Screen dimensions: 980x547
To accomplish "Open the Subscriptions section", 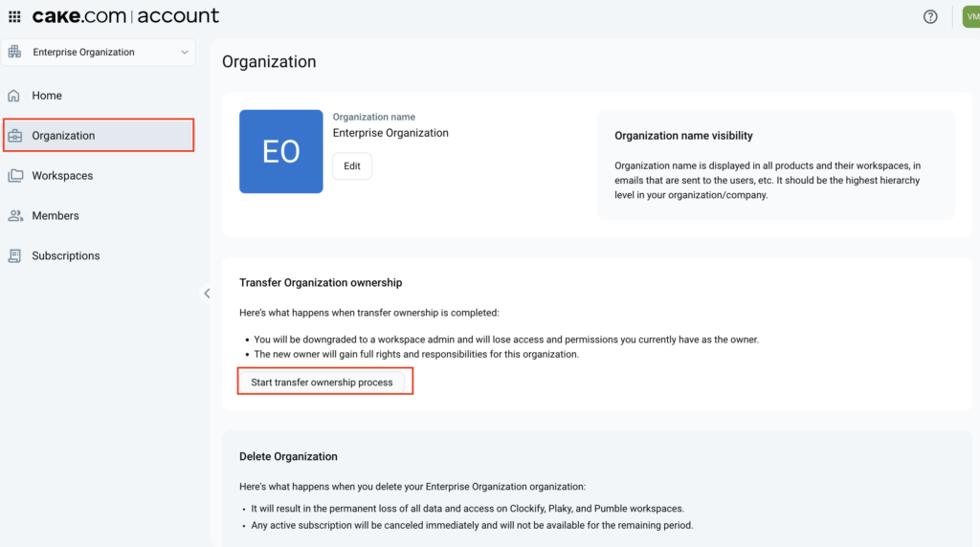I will click(x=66, y=256).
